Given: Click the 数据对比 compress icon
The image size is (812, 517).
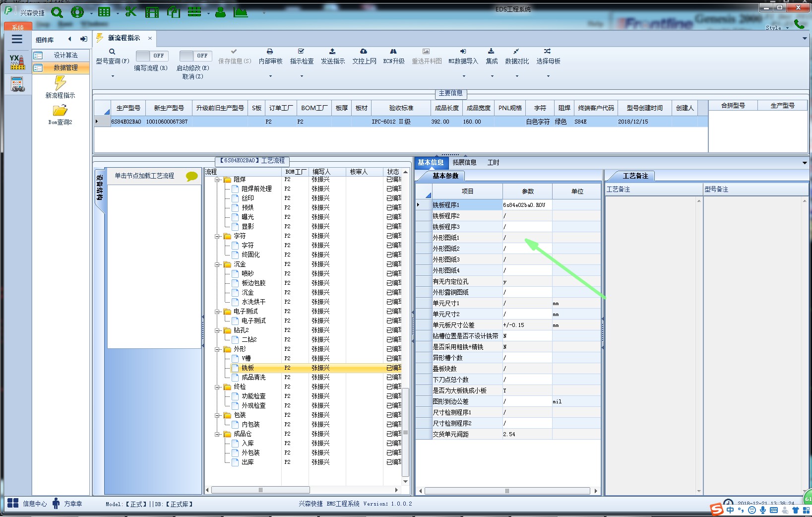Looking at the screenshot, I should click(516, 51).
